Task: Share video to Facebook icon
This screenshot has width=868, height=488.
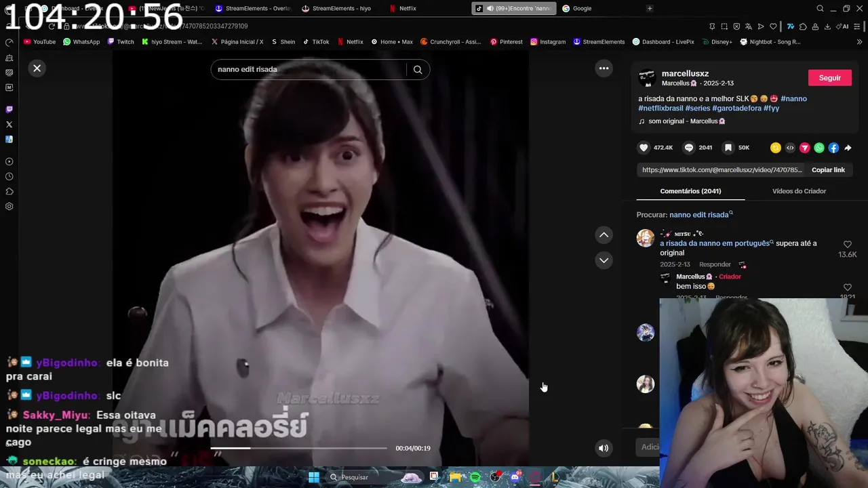Action: tap(833, 148)
